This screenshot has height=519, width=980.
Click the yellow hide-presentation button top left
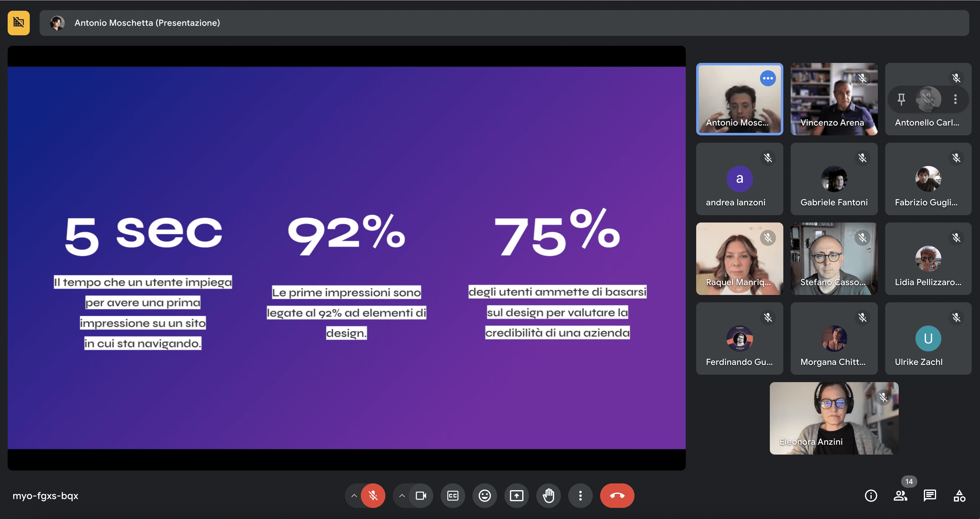19,23
